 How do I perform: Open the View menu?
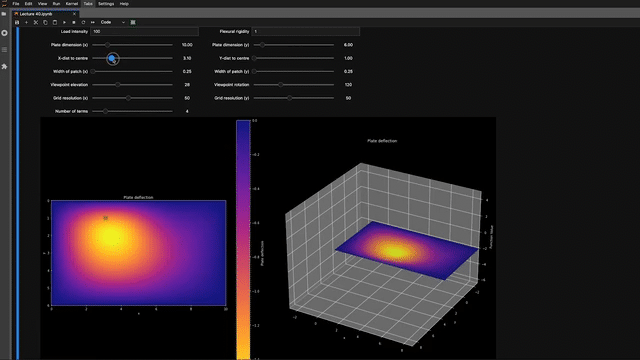point(42,4)
